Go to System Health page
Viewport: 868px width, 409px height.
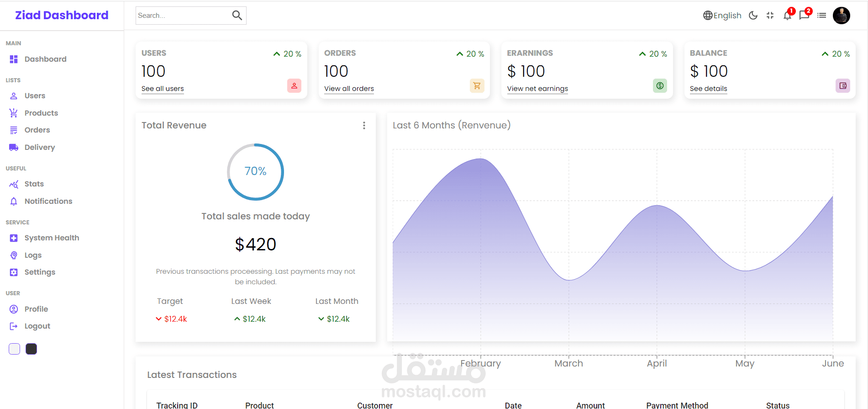52,238
